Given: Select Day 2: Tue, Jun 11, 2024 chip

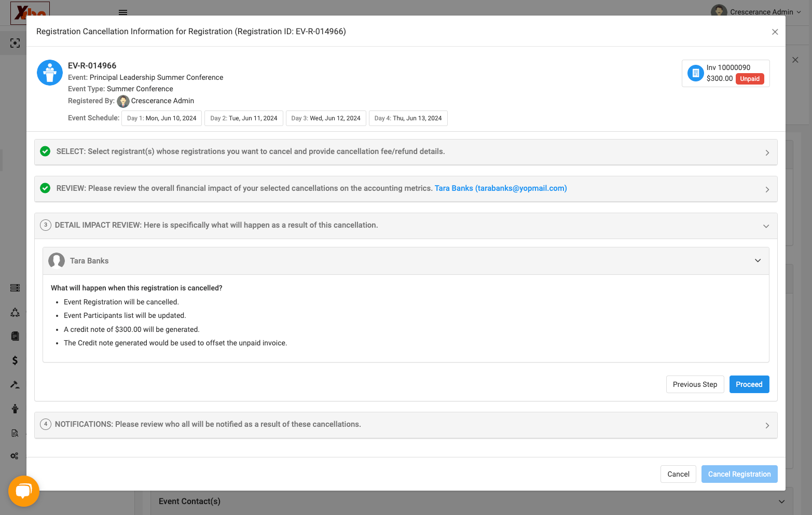Looking at the screenshot, I should click(244, 118).
